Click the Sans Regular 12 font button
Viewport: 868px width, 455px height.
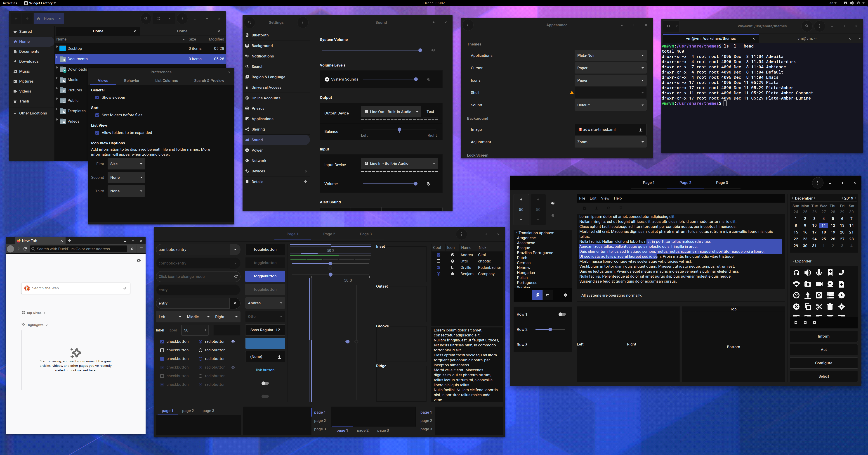[x=265, y=330]
